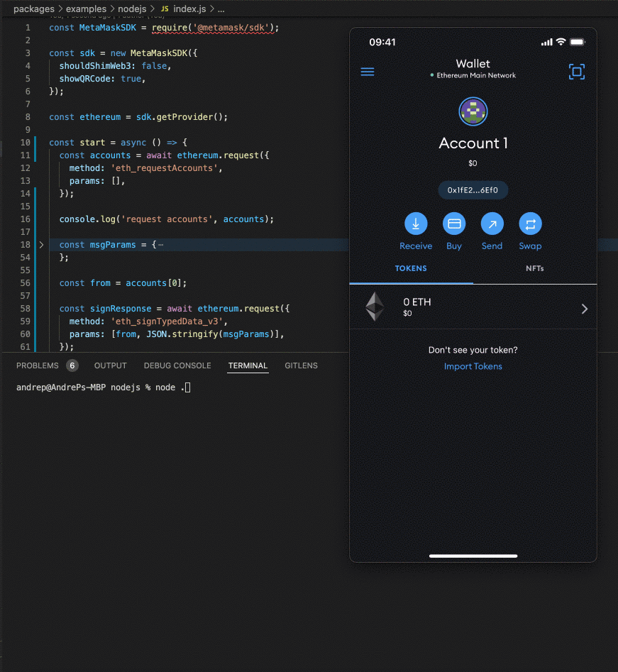Open the PROBLEMS panel showing 6 issues
Image resolution: width=618 pixels, height=672 pixels.
(x=38, y=365)
